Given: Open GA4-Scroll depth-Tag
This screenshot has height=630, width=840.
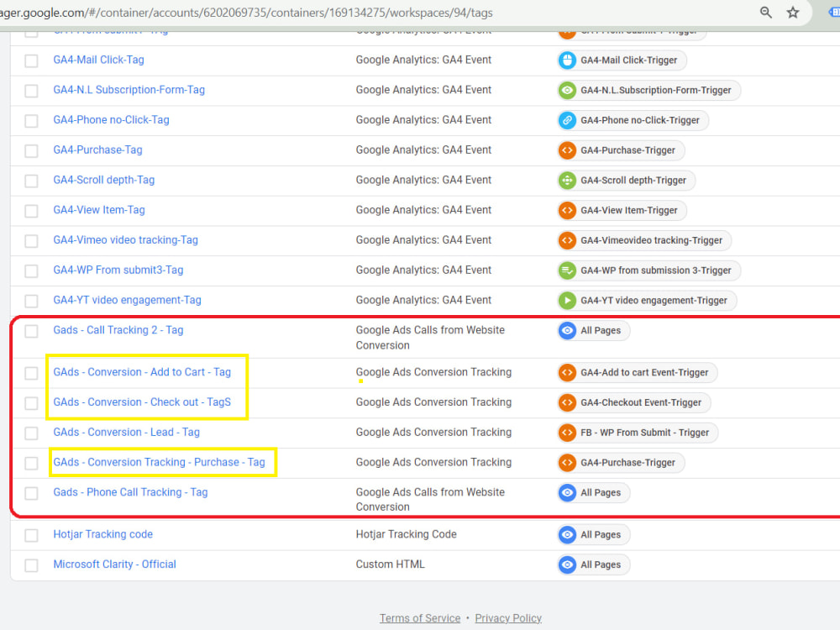Looking at the screenshot, I should tap(103, 180).
